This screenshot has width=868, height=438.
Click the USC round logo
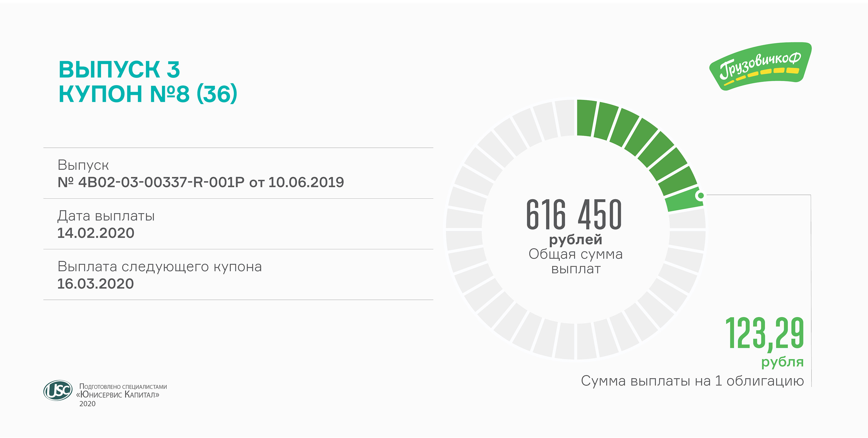click(x=58, y=391)
